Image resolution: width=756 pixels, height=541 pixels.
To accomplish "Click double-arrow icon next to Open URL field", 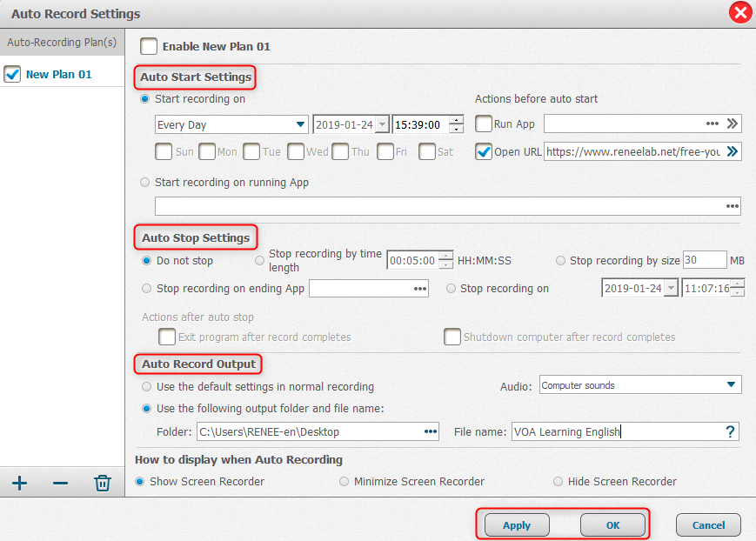I will click(x=733, y=151).
